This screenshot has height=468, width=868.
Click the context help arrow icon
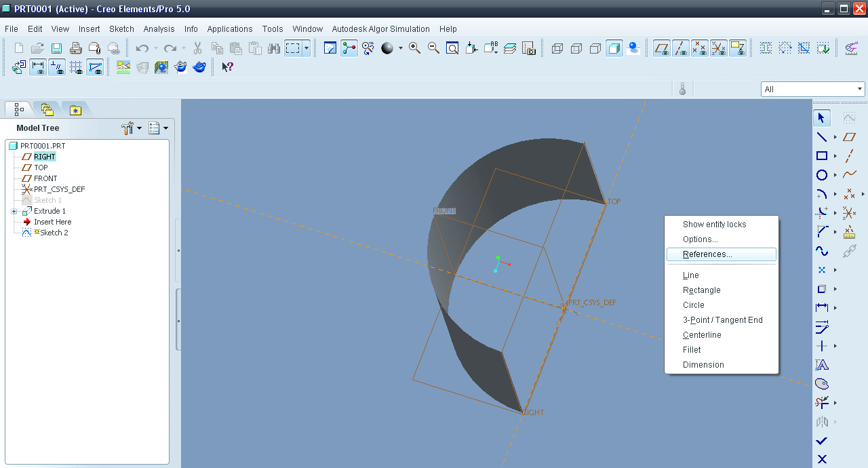(x=228, y=67)
